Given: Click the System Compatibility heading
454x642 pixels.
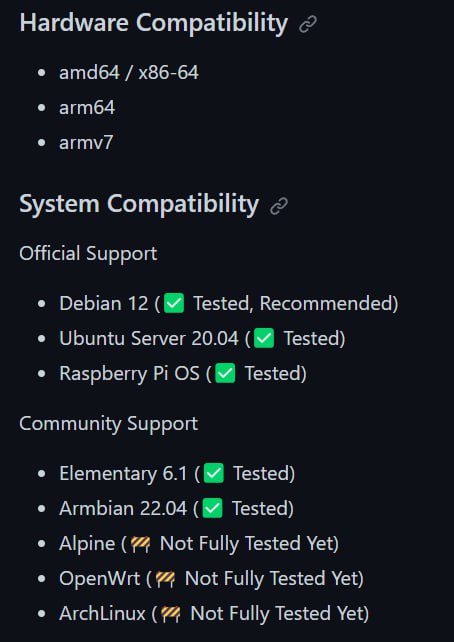Looking at the screenshot, I should click(139, 203).
